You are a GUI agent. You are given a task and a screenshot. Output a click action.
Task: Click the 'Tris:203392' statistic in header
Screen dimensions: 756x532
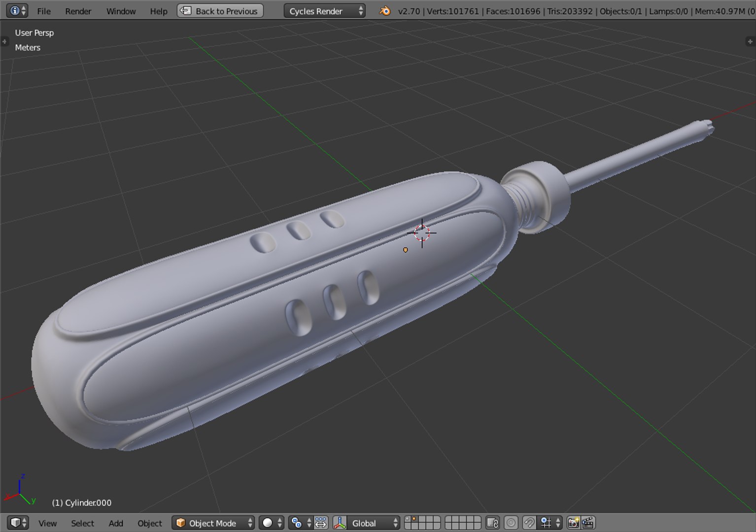click(x=570, y=11)
